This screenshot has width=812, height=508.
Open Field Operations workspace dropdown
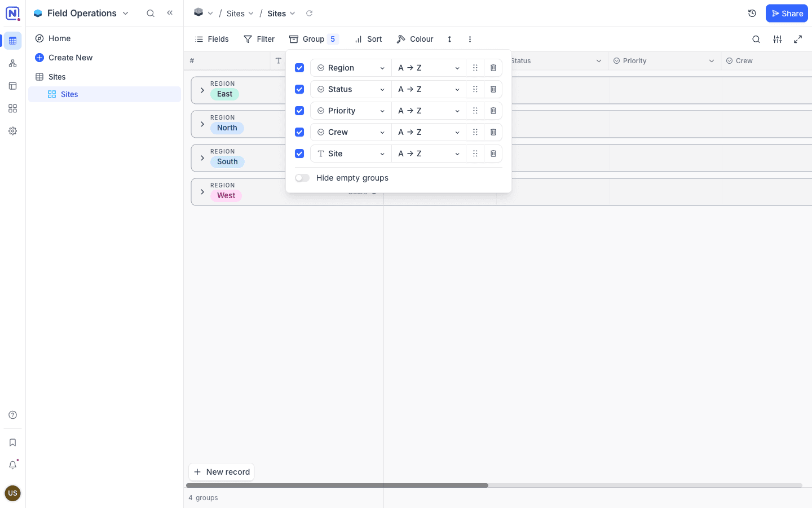click(82, 13)
